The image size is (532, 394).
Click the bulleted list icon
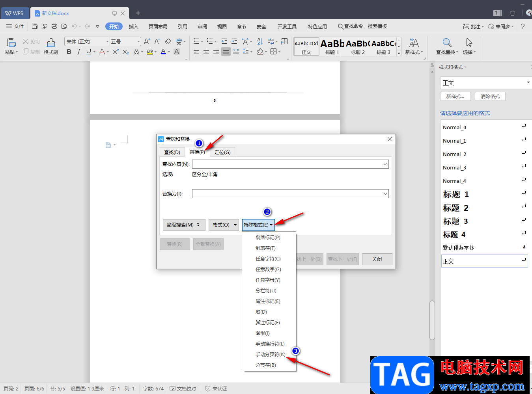click(x=196, y=41)
